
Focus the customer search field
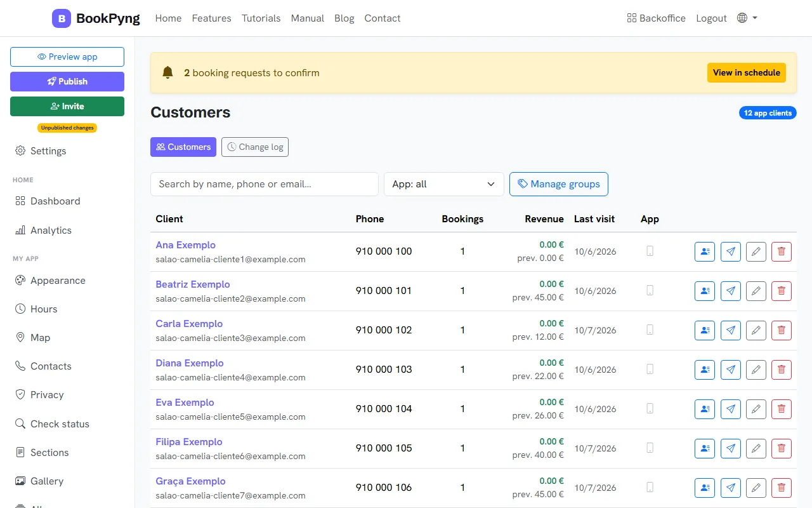(265, 184)
